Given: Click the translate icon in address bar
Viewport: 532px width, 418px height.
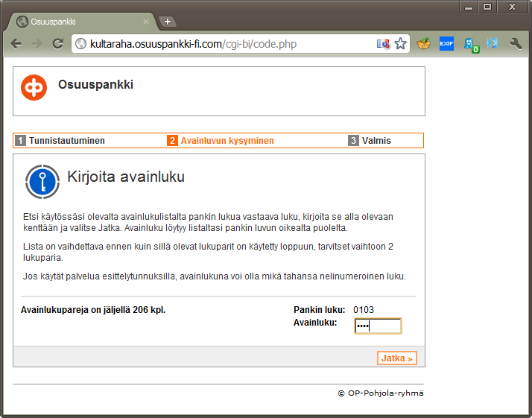Looking at the screenshot, I should (x=383, y=44).
